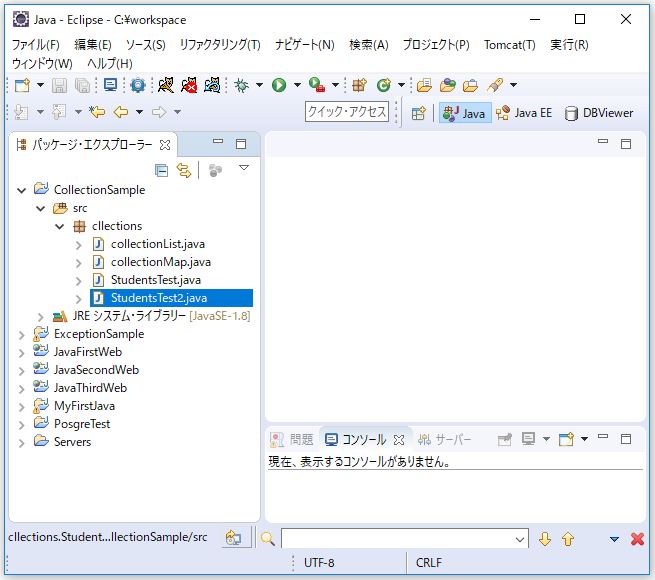This screenshot has height=580, width=655.
Task: Click the find previous up arrow
Action: (x=568, y=539)
